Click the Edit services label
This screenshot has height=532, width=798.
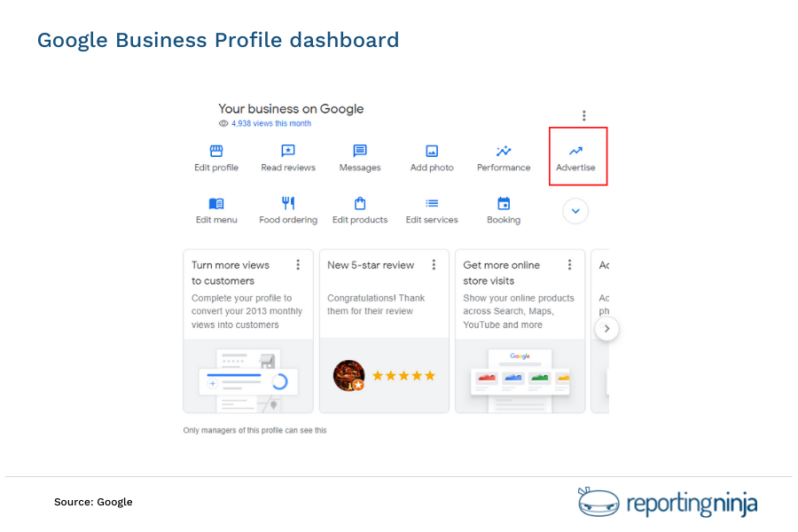click(x=432, y=220)
